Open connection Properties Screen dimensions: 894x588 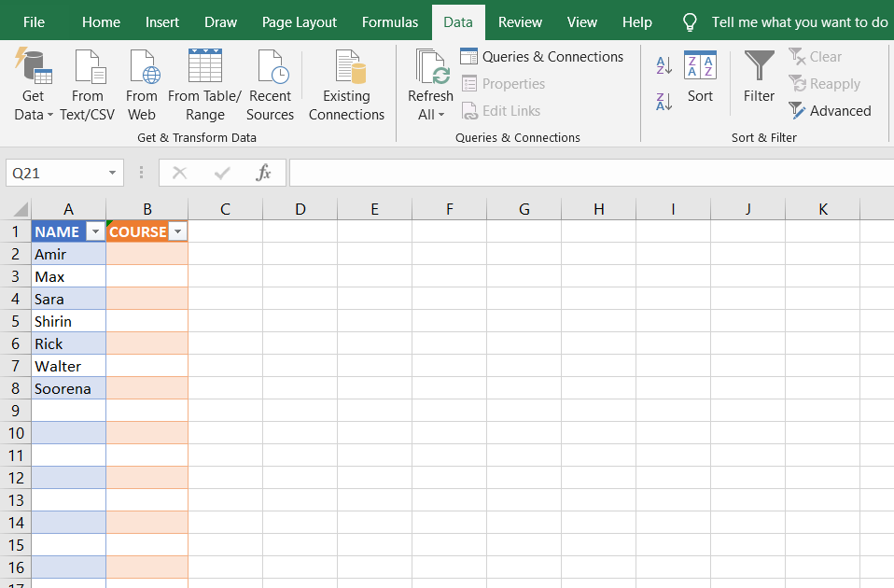coord(503,84)
